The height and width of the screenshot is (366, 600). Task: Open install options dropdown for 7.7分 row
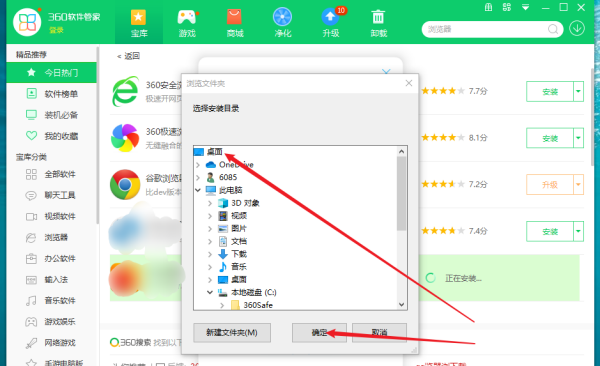point(578,92)
